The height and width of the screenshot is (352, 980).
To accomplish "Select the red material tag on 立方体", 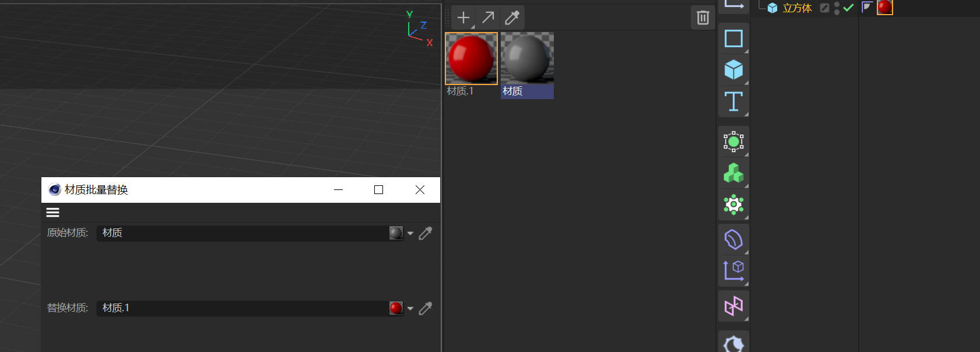I will point(885,7).
